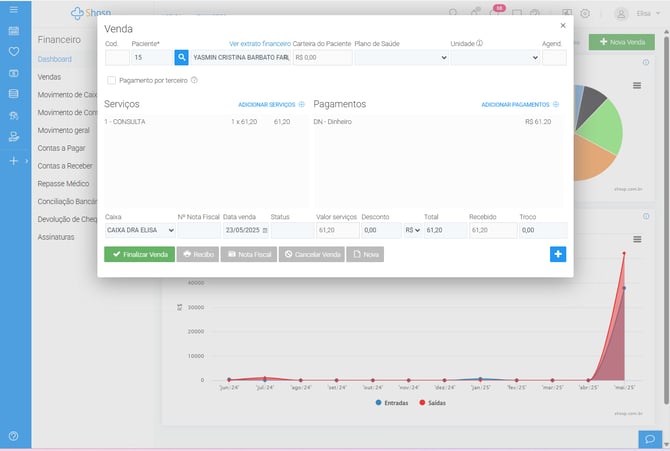This screenshot has height=451, width=670.
Task: Open the Ver extrato financeiro link
Action: (x=259, y=44)
